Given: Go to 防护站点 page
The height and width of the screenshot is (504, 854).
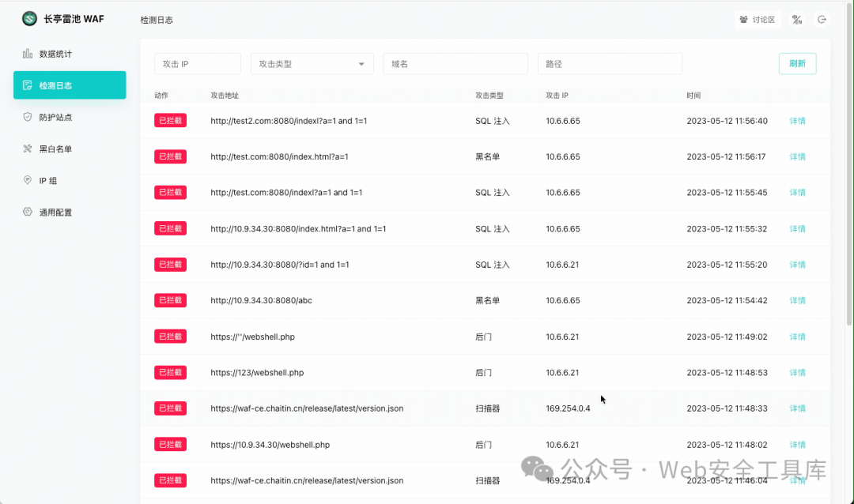Looking at the screenshot, I should [70, 116].
